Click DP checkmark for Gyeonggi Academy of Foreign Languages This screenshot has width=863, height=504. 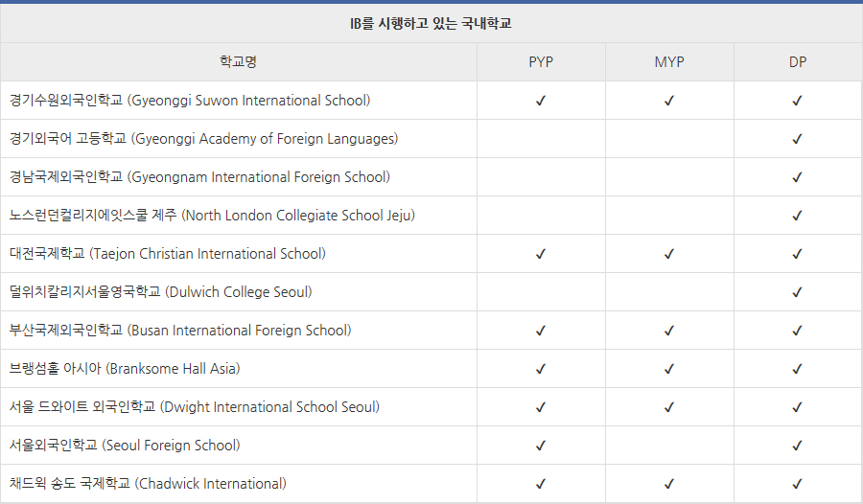(x=797, y=139)
